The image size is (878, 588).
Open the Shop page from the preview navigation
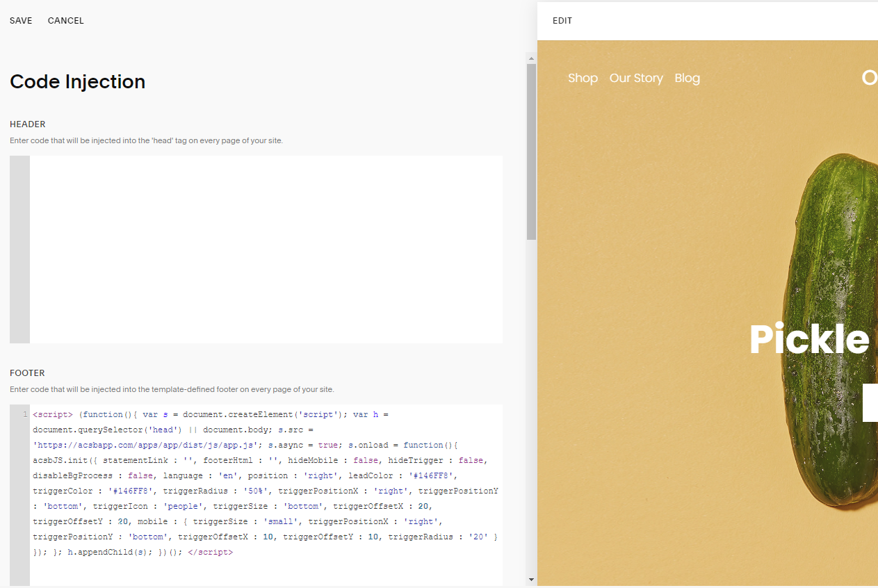[x=583, y=78]
